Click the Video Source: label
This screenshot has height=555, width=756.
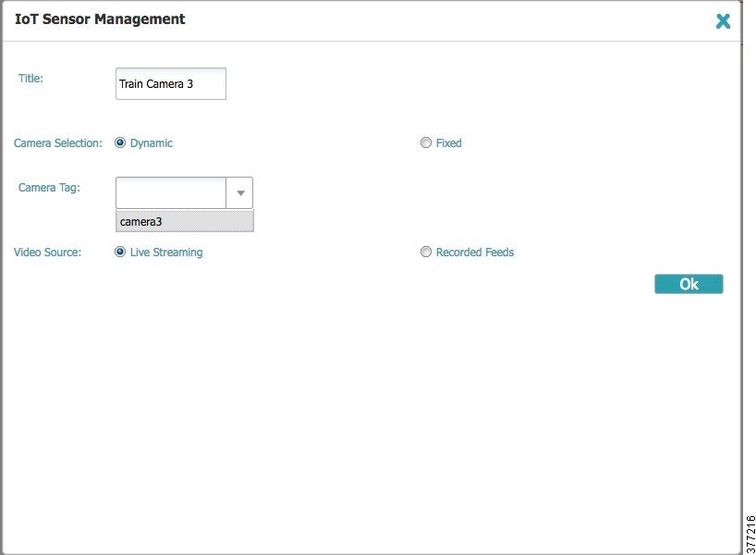[x=47, y=252]
